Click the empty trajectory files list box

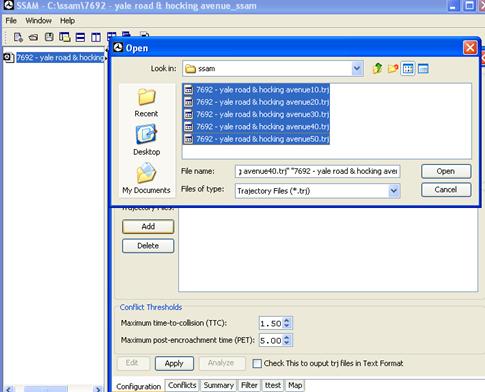[328, 249]
